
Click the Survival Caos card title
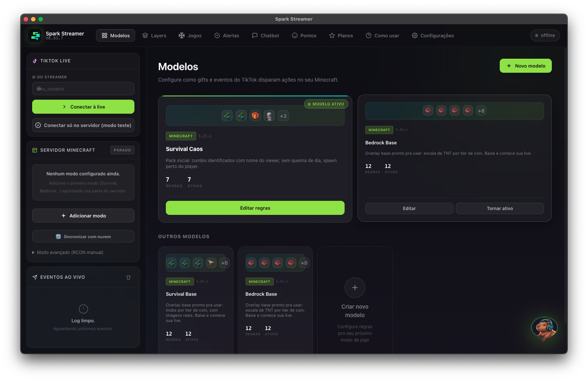pyautogui.click(x=184, y=149)
